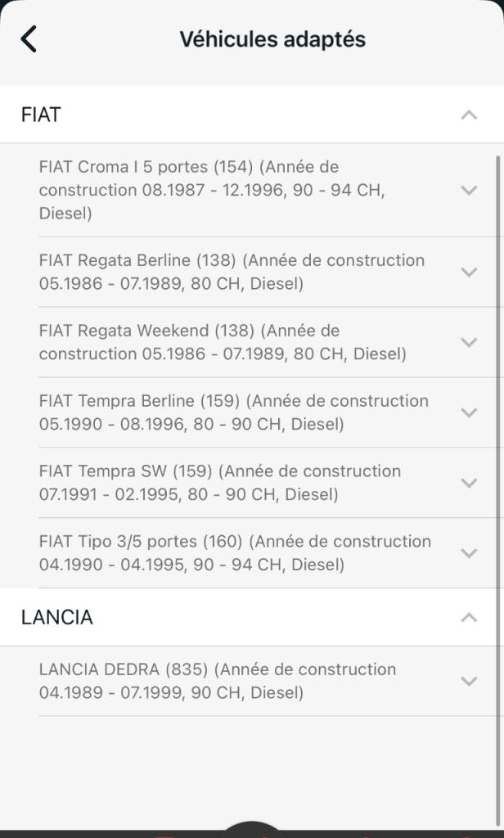Expand FIAT Tipo 3/5 portes chevron
Screen dimensions: 504x838
pyautogui.click(x=469, y=553)
